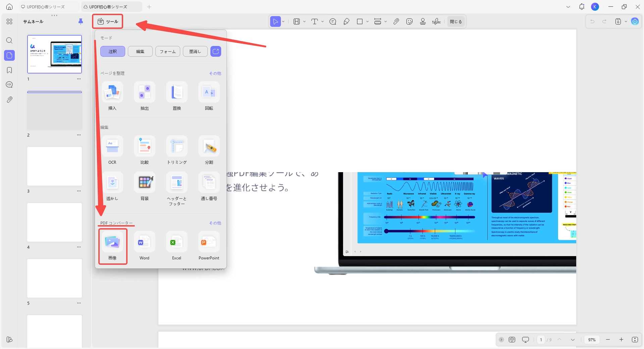Choose the 抽出 extract pages tool
Screen dimensions: 644x349
tap(145, 96)
